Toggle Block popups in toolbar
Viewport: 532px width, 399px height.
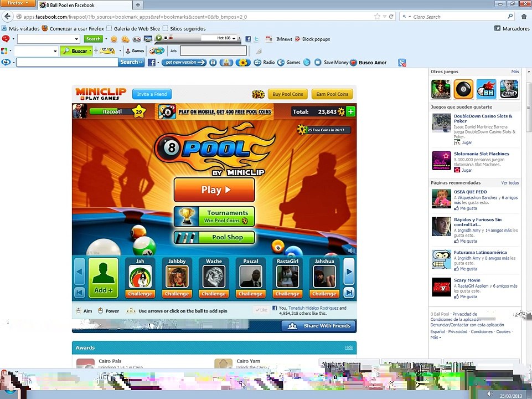pyautogui.click(x=312, y=39)
